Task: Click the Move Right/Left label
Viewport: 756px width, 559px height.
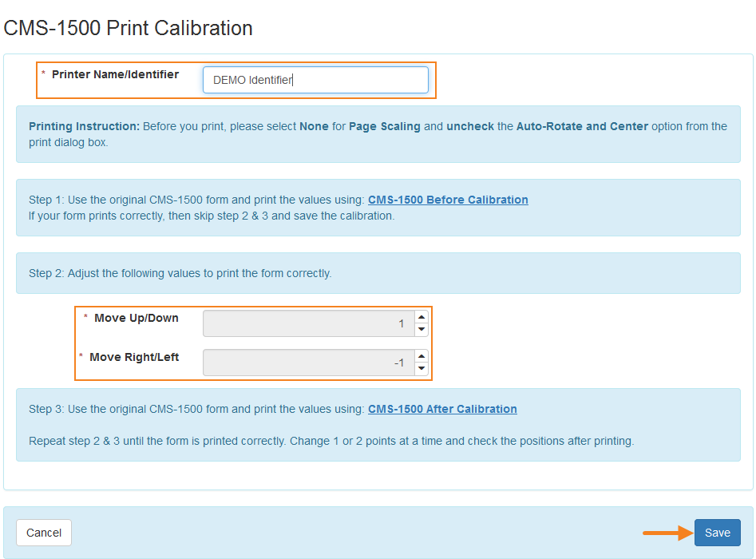Action: click(x=134, y=357)
